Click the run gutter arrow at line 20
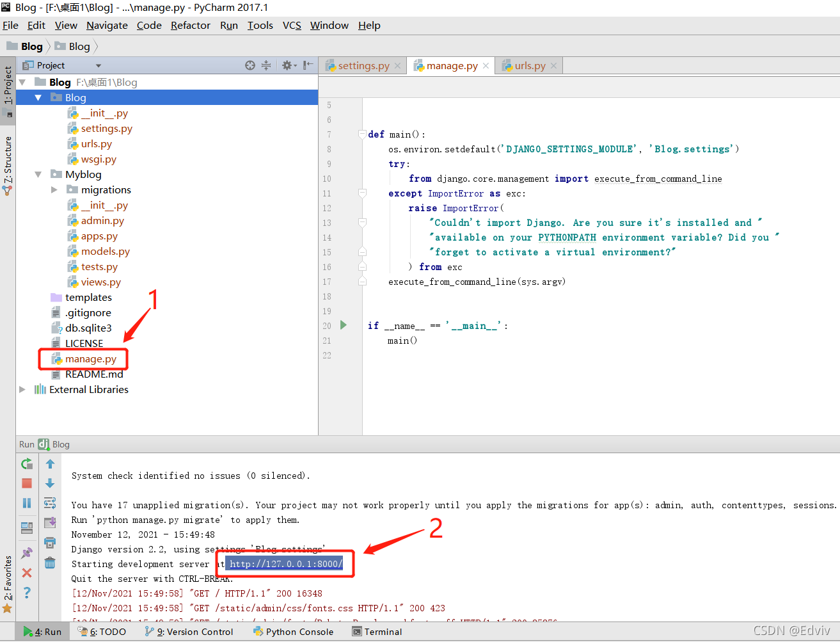This screenshot has width=840, height=642. (x=344, y=325)
